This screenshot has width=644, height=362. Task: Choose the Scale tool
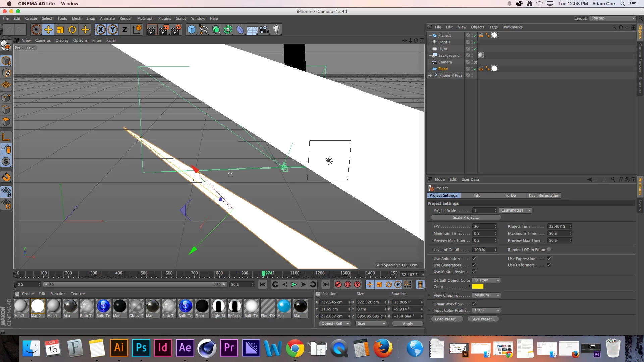[x=60, y=30]
